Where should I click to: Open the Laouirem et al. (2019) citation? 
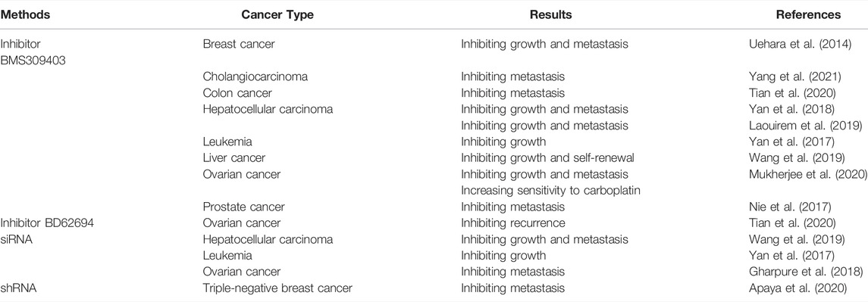[x=805, y=126]
